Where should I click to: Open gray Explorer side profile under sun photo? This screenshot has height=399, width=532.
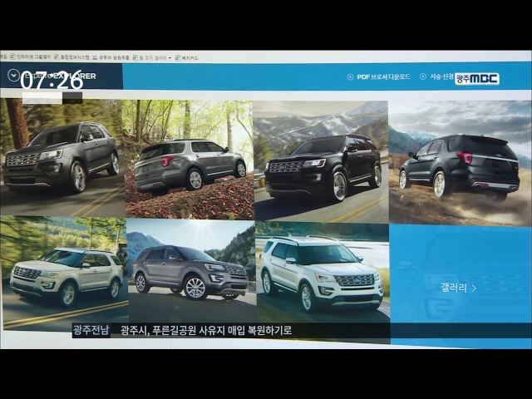click(x=191, y=270)
